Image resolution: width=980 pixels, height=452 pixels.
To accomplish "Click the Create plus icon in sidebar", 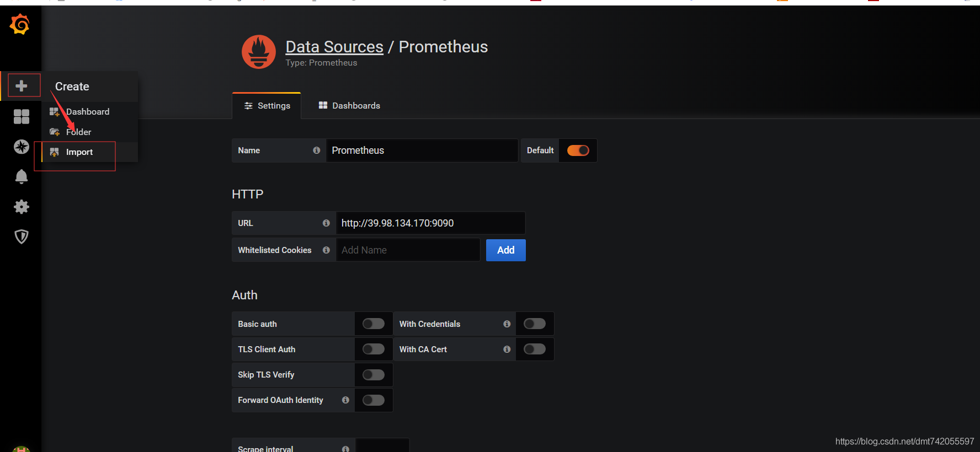I will pos(22,86).
